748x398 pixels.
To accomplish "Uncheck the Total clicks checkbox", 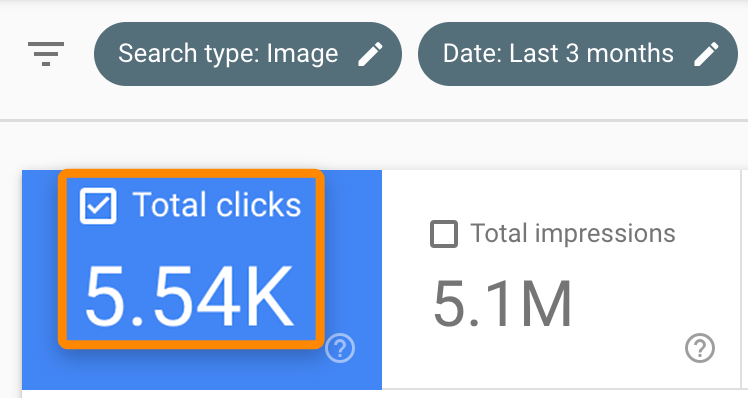I will pyautogui.click(x=98, y=206).
